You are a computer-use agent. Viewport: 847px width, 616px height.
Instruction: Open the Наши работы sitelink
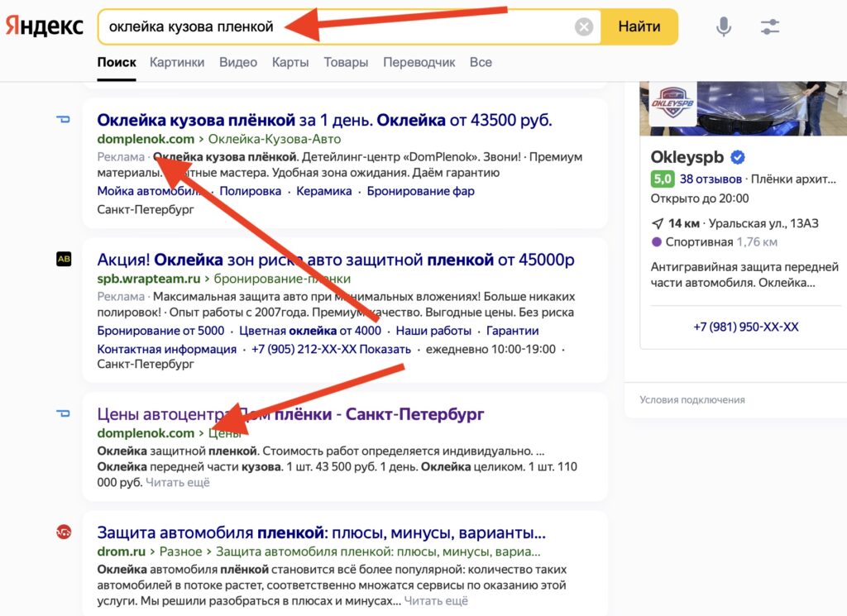[433, 331]
